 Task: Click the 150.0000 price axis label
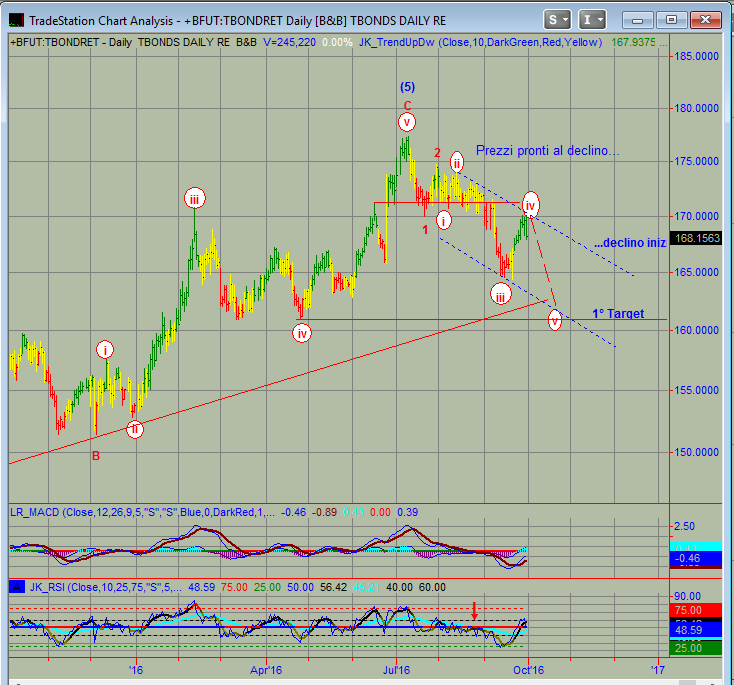pos(696,452)
